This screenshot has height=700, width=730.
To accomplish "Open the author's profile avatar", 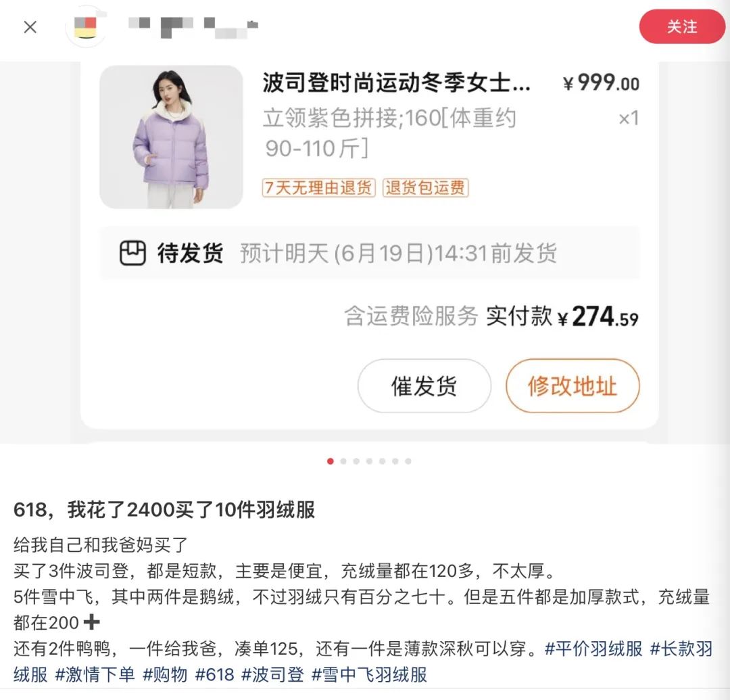I will [85, 26].
